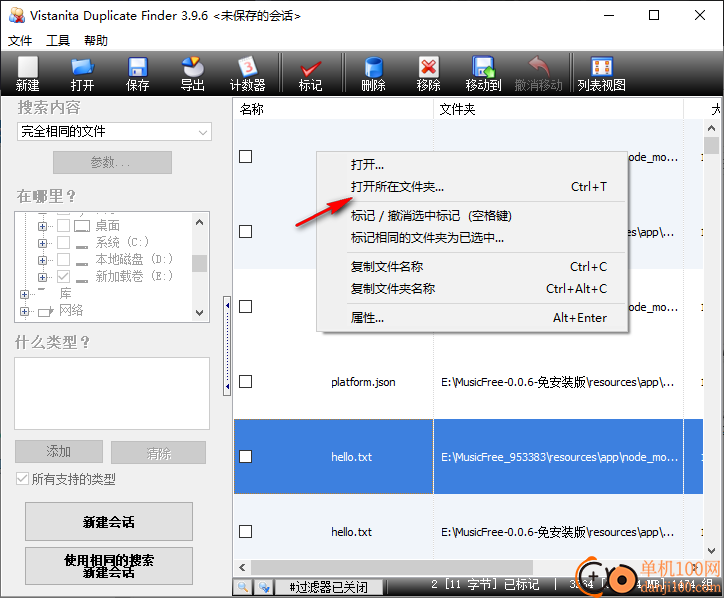Click the folder tree scrollbar thumb
The height and width of the screenshot is (598, 724).
click(x=199, y=263)
